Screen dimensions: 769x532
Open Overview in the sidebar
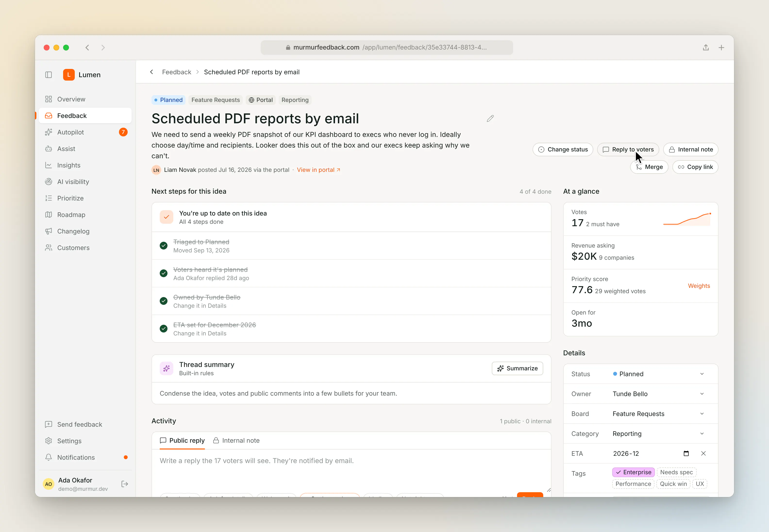click(85, 99)
